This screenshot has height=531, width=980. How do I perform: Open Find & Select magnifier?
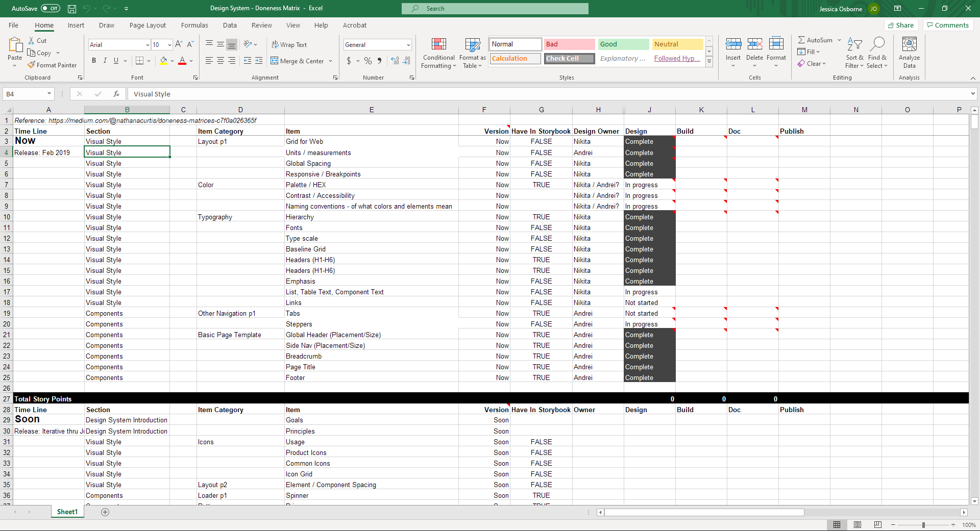[x=877, y=53]
